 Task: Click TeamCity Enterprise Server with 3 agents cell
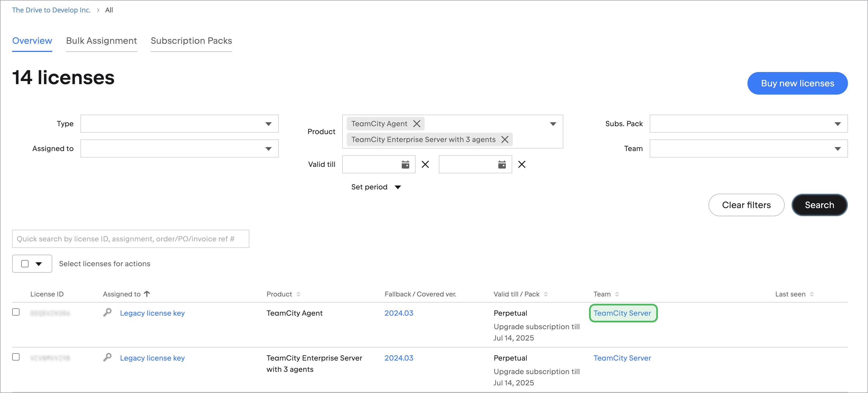(x=314, y=364)
